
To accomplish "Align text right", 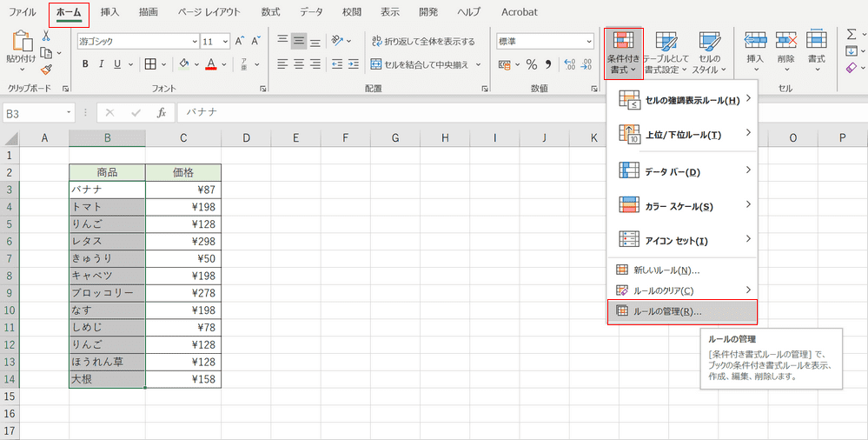I will pos(315,64).
